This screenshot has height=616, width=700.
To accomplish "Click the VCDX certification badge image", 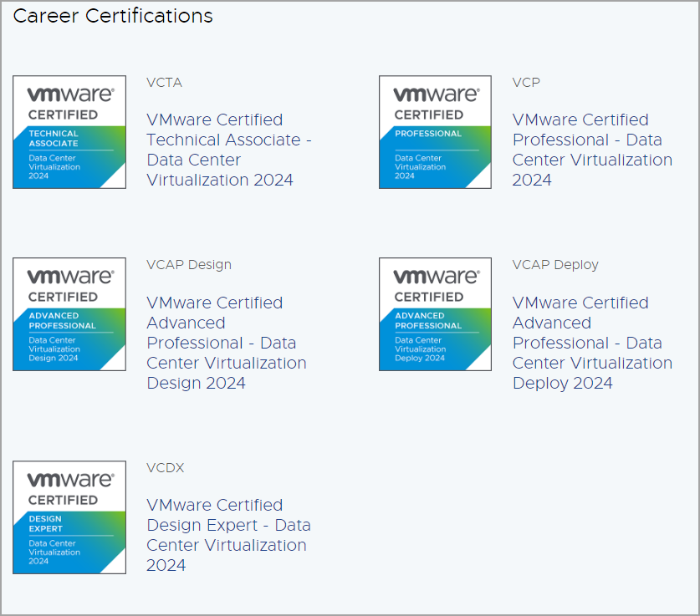I will click(x=69, y=517).
